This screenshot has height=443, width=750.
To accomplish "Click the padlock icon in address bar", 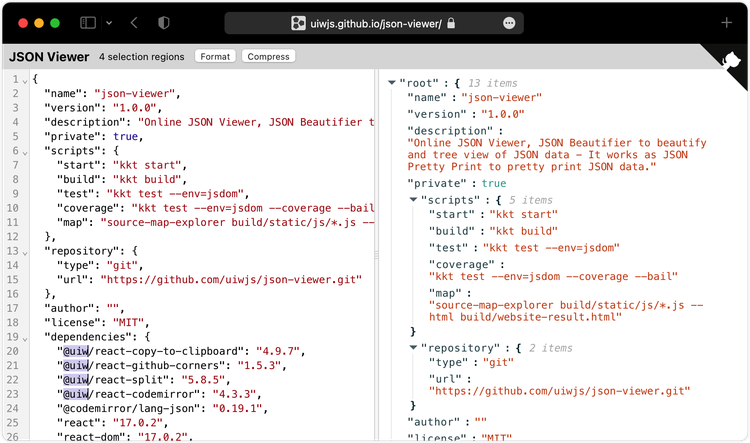I will click(451, 23).
